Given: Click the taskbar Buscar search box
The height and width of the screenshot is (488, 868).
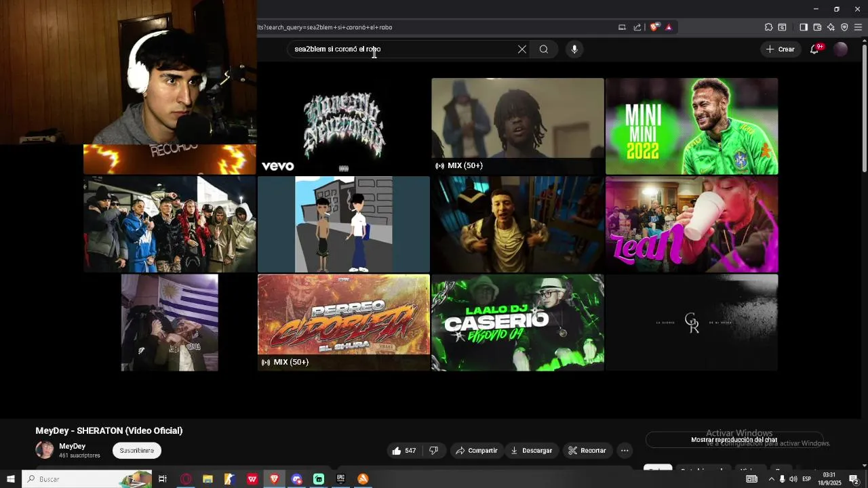Looking at the screenshot, I should click(87, 479).
